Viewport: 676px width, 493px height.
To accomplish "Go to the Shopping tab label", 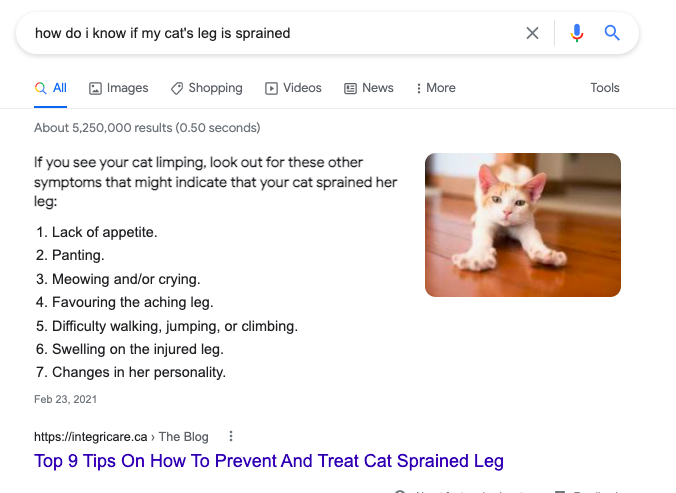I will click(215, 88).
